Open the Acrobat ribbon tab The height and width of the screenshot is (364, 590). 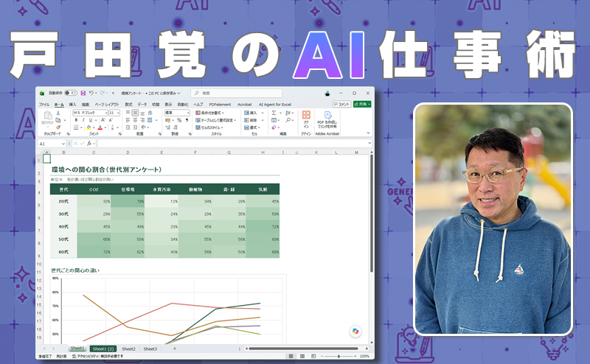tap(245, 105)
